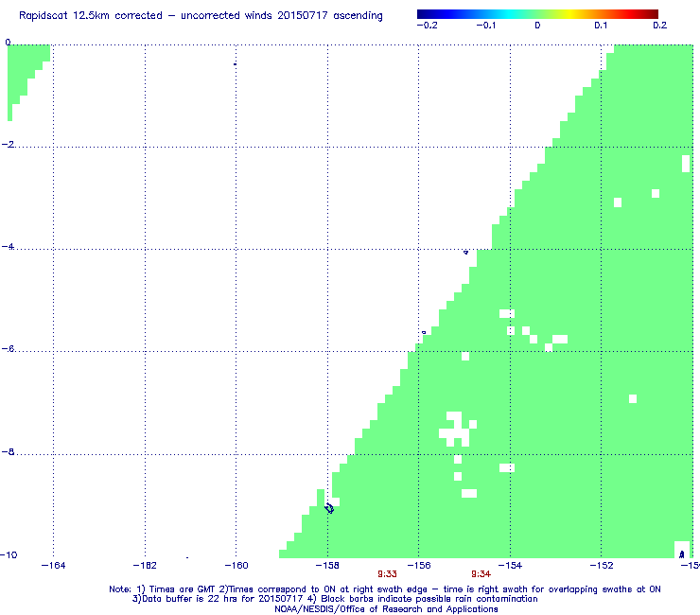
Task: Click the latitude label -2
Action: (8, 144)
